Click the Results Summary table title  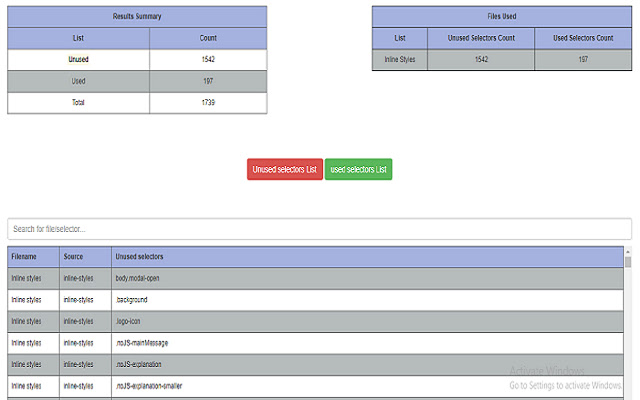(x=137, y=16)
